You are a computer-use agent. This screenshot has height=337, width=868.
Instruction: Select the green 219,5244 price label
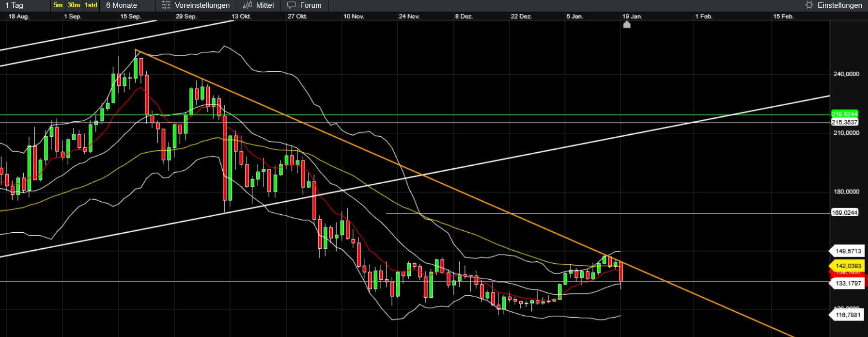coord(844,114)
